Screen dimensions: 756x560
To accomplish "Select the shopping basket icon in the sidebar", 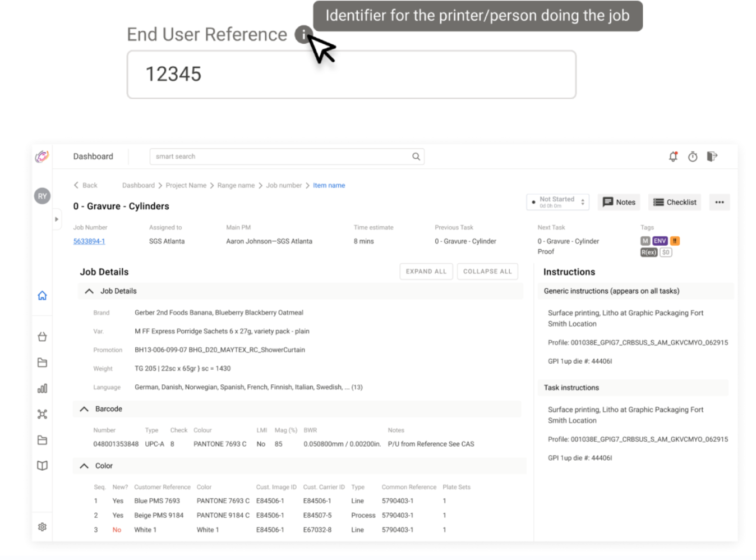I will click(x=42, y=336).
